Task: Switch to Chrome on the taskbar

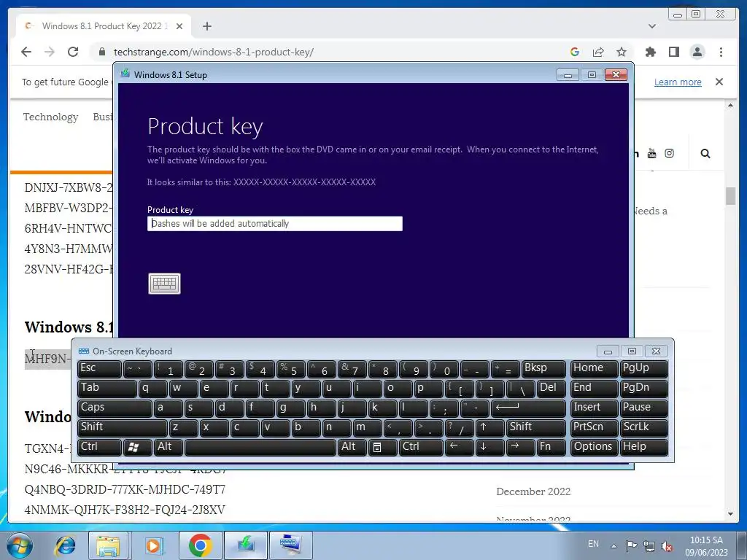Action: pyautogui.click(x=200, y=545)
